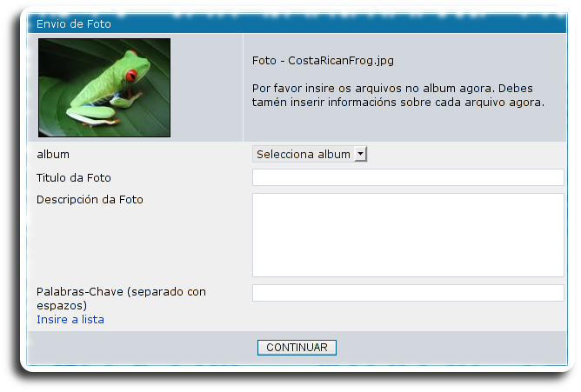Click the Foto - CostaRicanFrog.jpg filename text
Image resolution: width=581 pixels, height=392 pixels.
(x=323, y=61)
